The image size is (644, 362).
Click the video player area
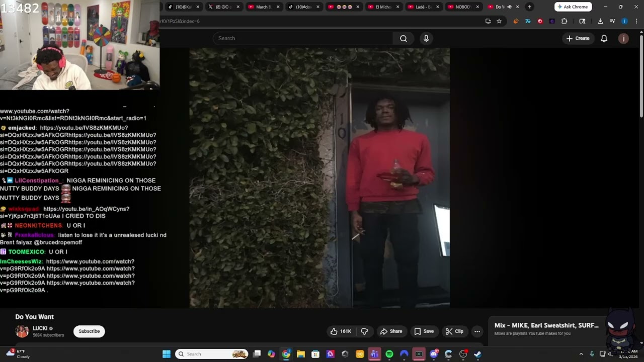coord(319,177)
